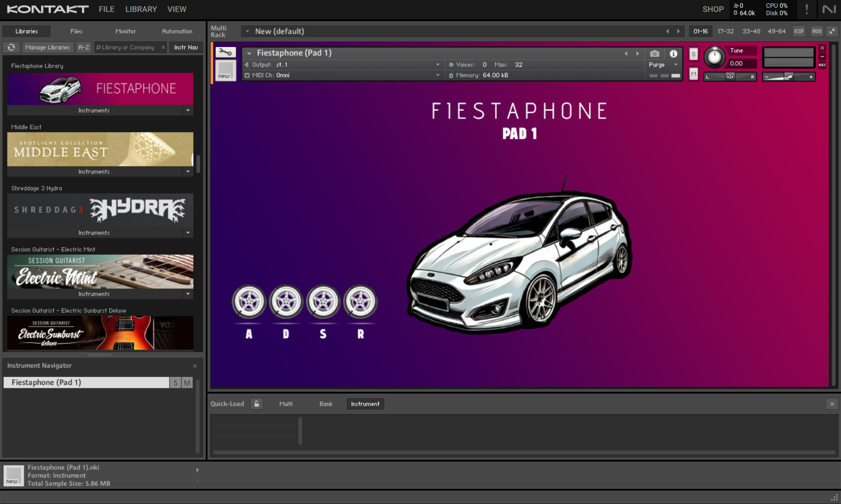The image size is (841, 504).
Task: Open the SHOP link
Action: point(713,9)
